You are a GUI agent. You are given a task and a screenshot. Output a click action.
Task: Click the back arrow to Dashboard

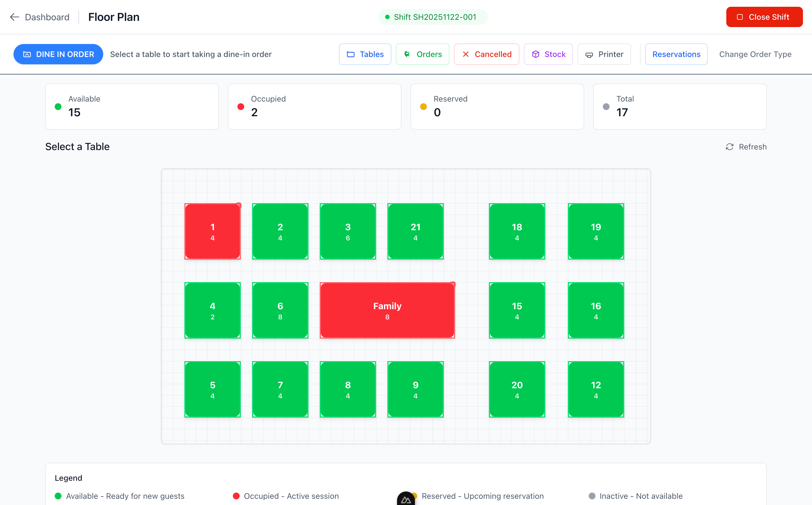pos(14,17)
